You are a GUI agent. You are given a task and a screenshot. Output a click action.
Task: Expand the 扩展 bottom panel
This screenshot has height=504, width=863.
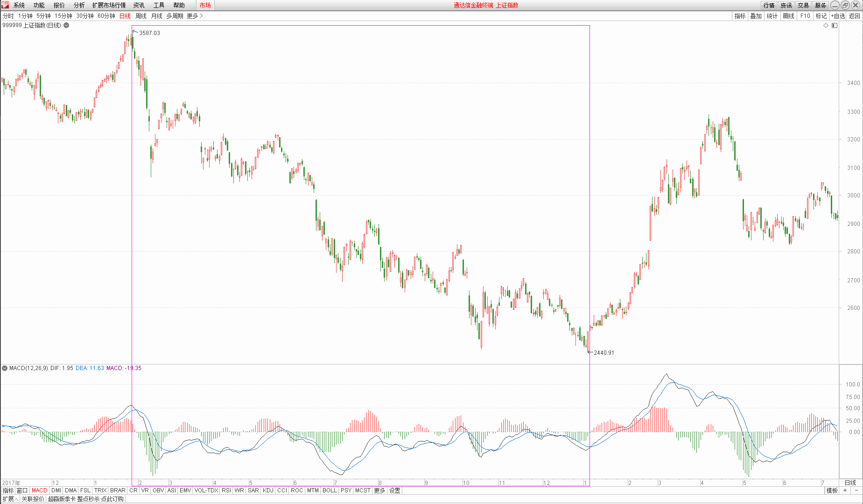pyautogui.click(x=10, y=499)
